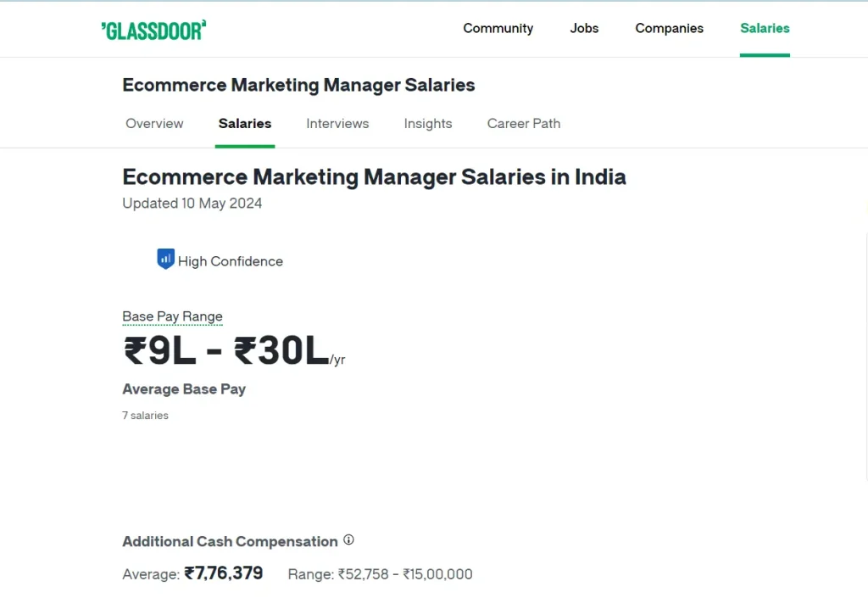Screen dimensions: 868x598
Task: Open the Interviews tab
Action: tap(337, 124)
